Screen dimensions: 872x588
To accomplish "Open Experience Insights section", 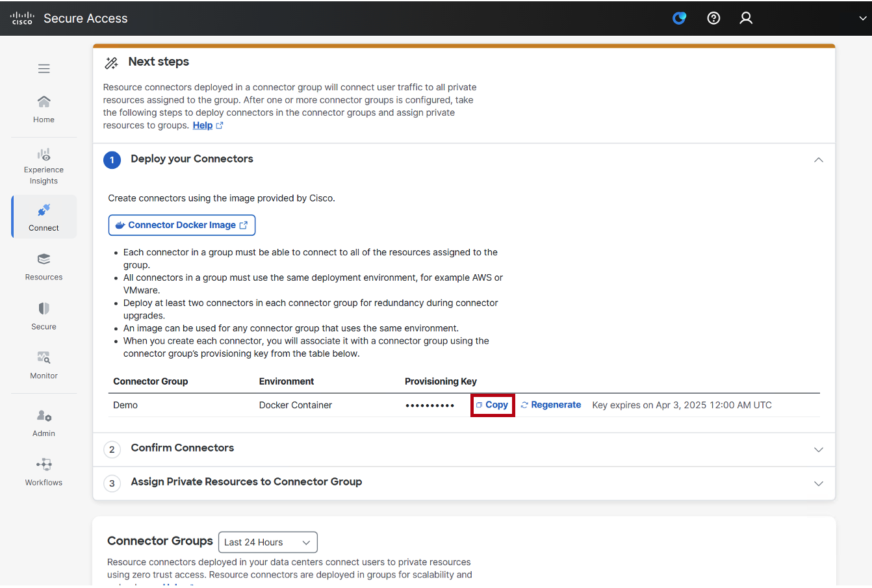I will tap(44, 166).
